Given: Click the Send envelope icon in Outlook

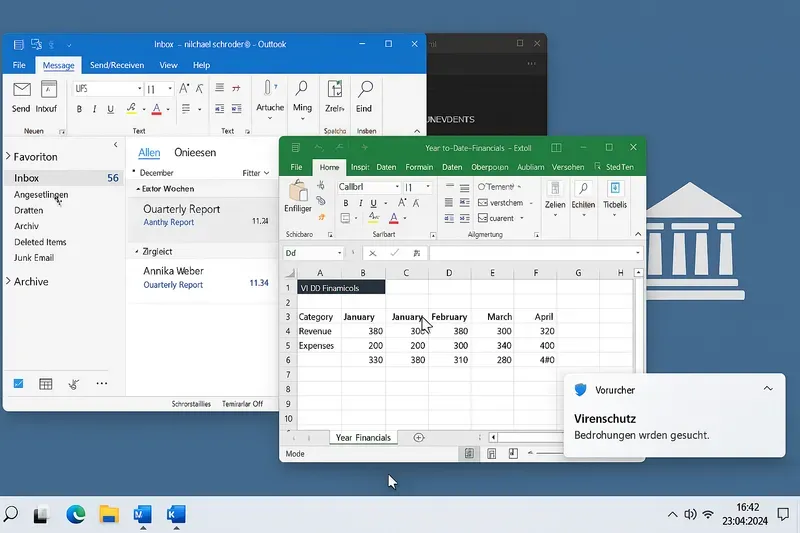Looking at the screenshot, I should pos(21,89).
